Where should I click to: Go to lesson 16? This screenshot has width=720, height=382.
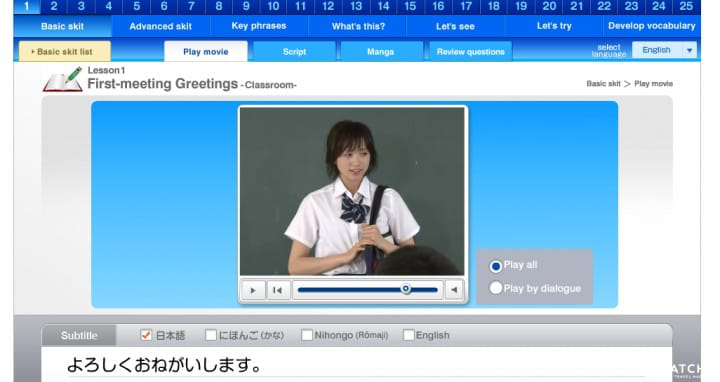439,6
